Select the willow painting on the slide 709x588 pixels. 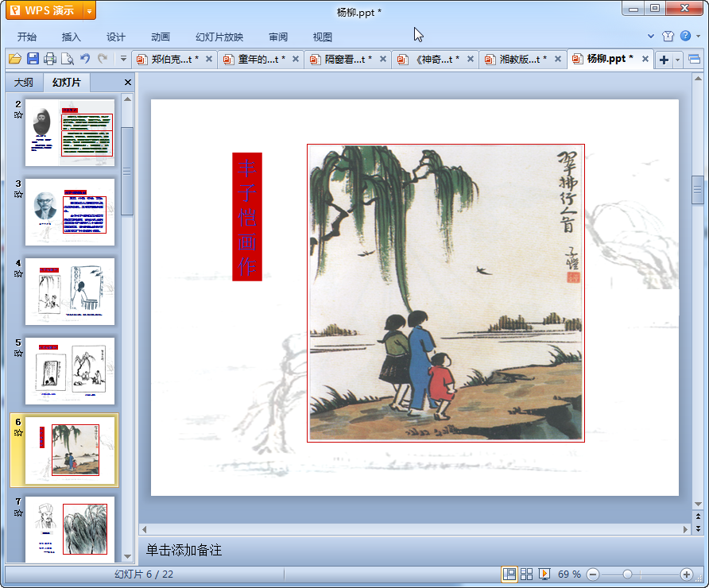point(446,293)
